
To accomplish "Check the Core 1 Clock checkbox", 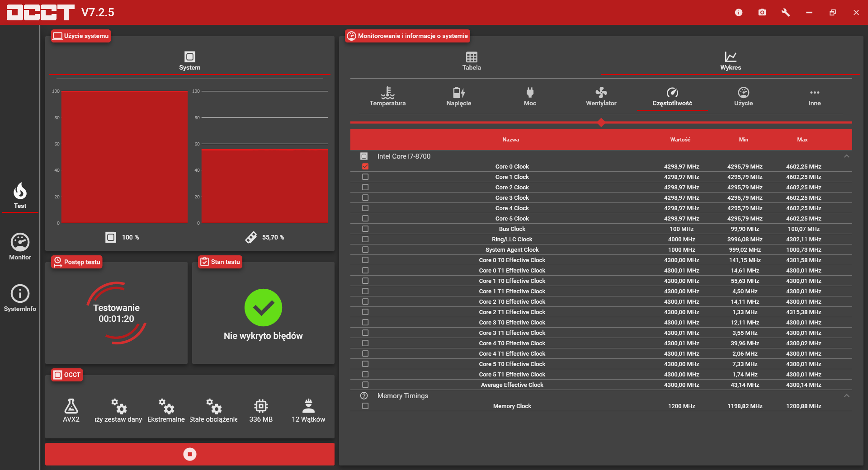I will pyautogui.click(x=365, y=177).
